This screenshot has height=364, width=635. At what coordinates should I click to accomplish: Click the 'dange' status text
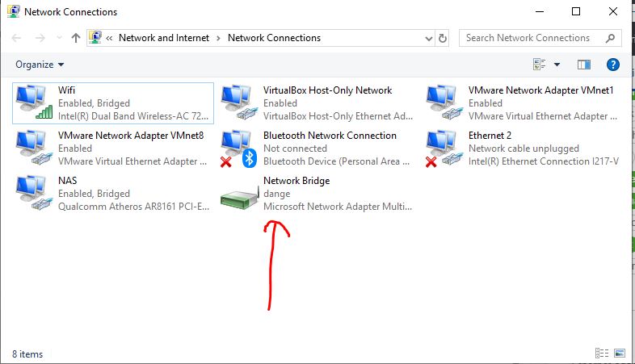[276, 194]
